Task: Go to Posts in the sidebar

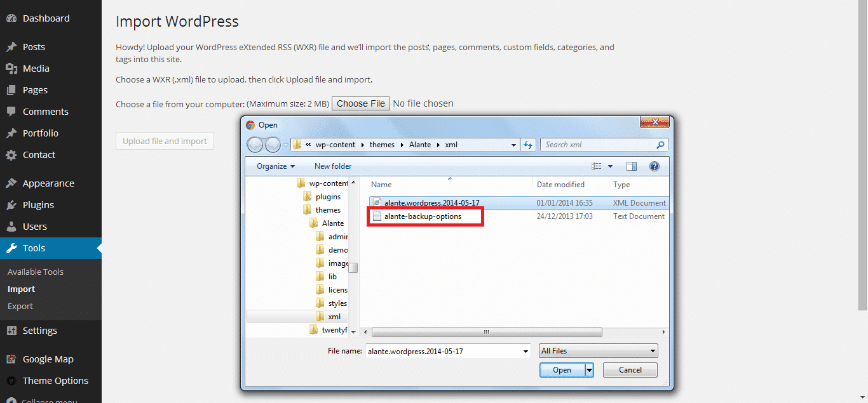Action: (34, 47)
